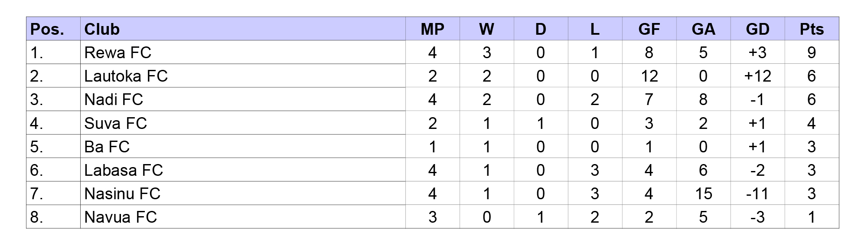Click the Pts column header
This screenshot has height=250, width=868.
coord(811,29)
